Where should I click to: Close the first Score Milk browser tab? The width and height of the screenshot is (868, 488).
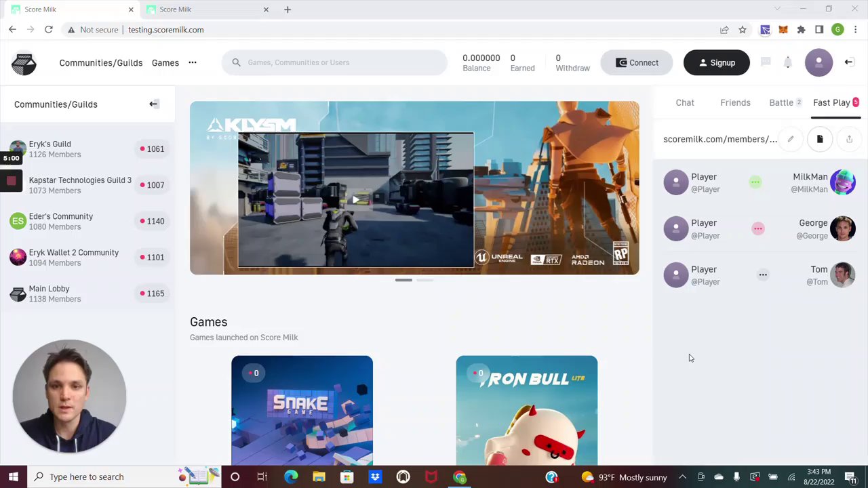(131, 9)
